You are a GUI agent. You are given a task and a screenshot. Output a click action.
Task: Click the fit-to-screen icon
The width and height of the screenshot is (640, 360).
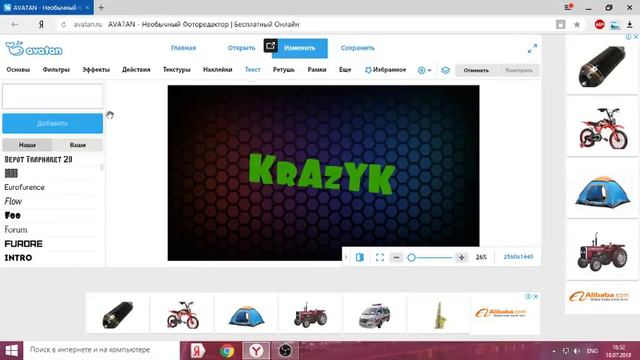[x=380, y=257]
